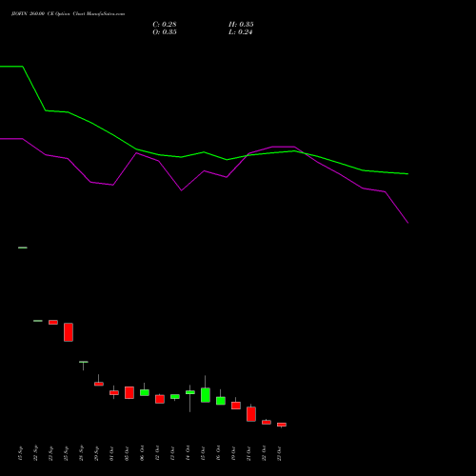Click the 01 Oct date axis label

(111, 453)
